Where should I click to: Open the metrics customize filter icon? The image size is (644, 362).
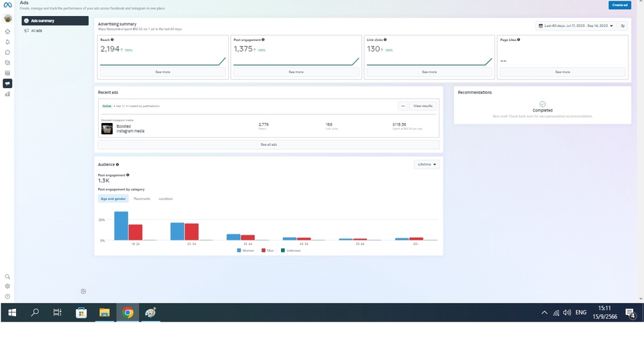point(623,26)
